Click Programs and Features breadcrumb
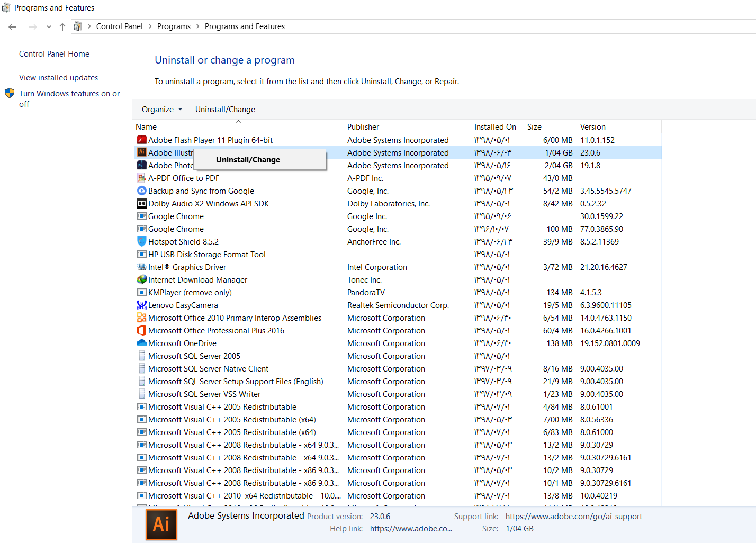The width and height of the screenshot is (756, 543). coord(245,26)
